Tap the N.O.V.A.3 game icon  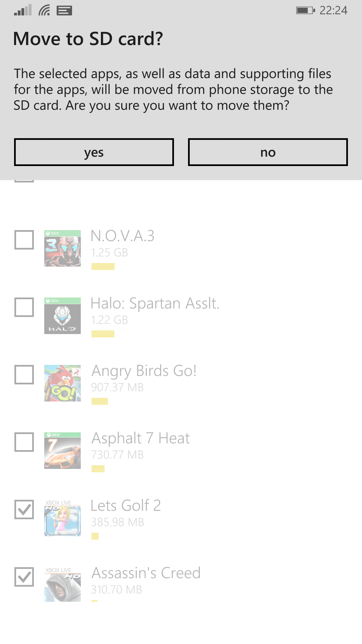pos(62,248)
